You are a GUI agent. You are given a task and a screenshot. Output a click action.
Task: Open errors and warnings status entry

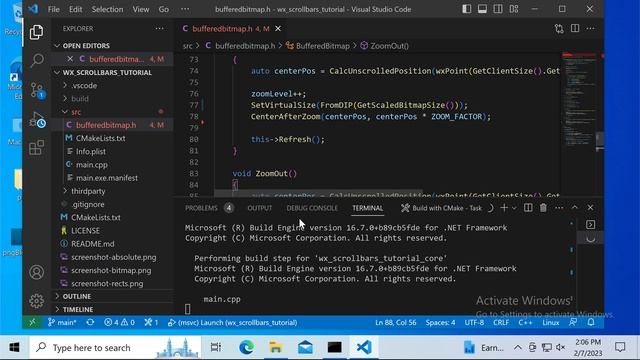(x=119, y=322)
